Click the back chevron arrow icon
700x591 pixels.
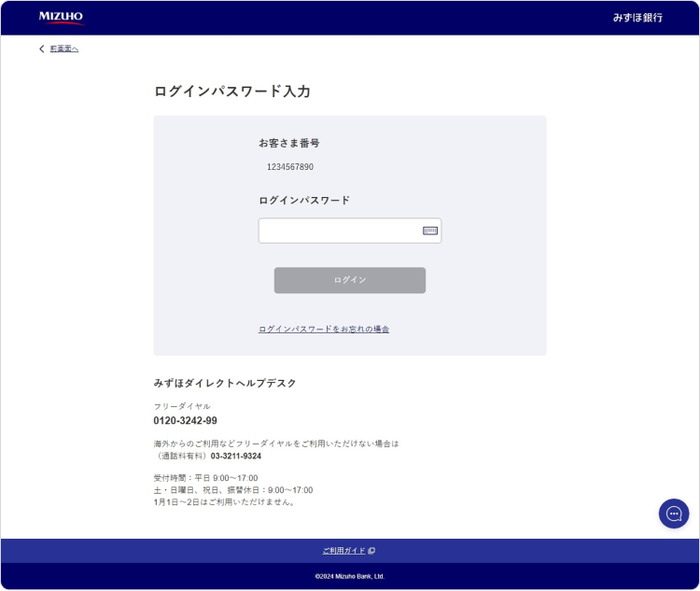(x=41, y=49)
